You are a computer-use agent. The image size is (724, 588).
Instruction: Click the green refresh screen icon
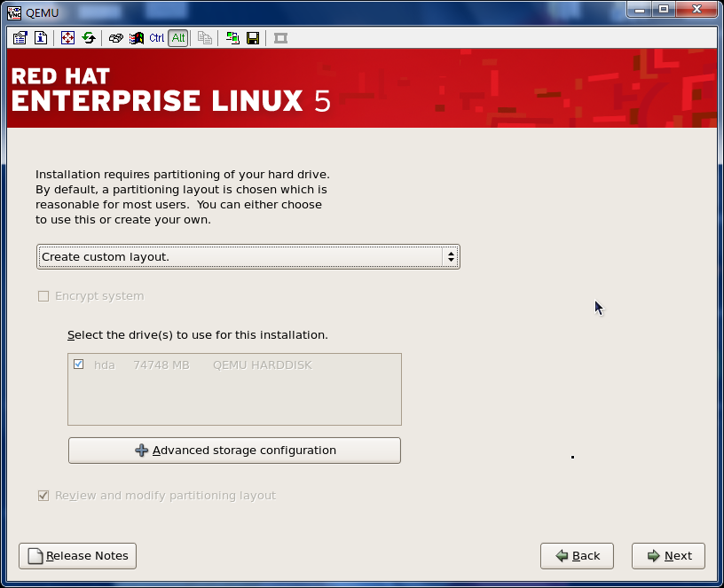click(x=88, y=38)
